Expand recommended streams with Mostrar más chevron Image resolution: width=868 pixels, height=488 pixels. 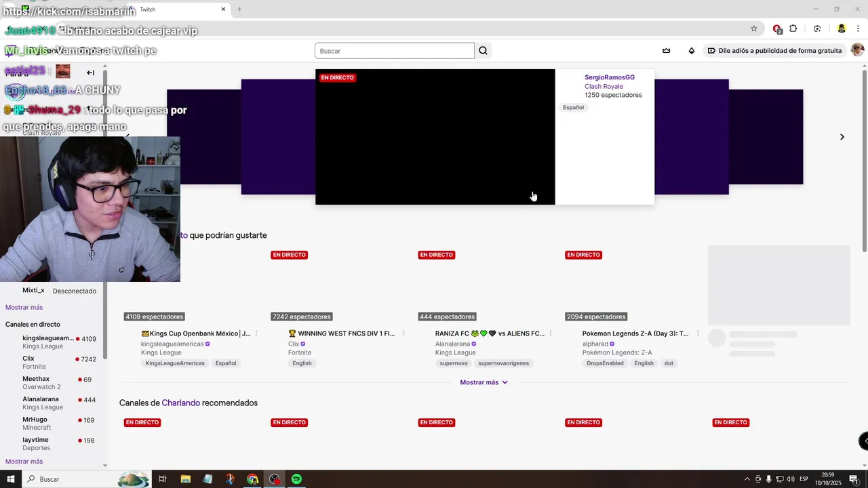pyautogui.click(x=484, y=382)
